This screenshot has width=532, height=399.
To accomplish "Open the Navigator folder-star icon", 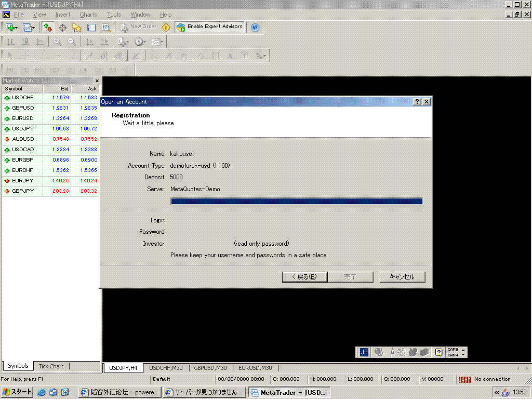I will 77,28.
